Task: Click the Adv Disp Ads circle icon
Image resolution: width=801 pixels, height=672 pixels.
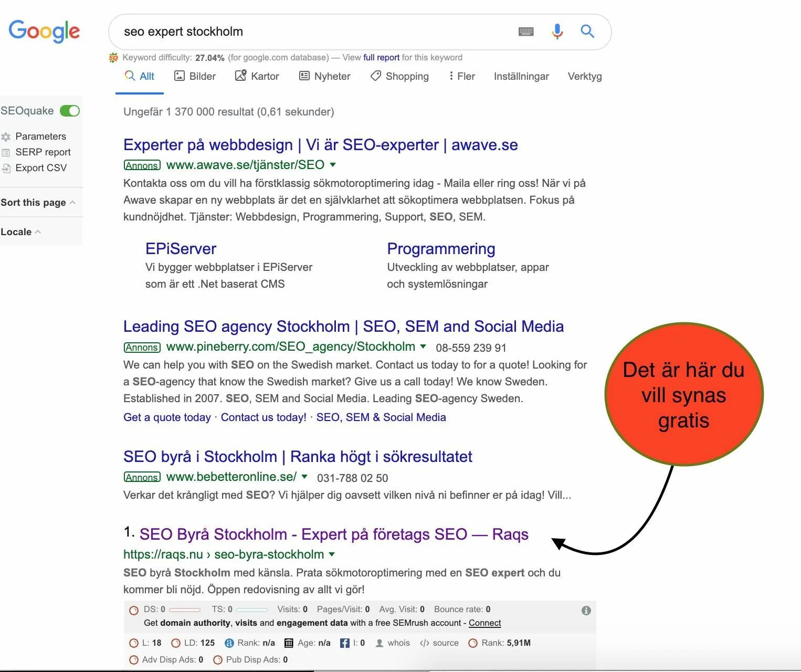Action: 134,660
